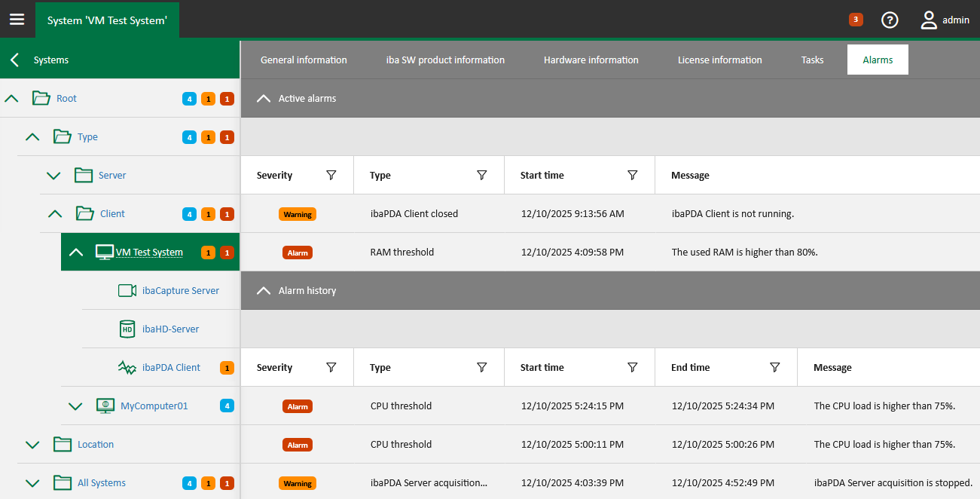This screenshot has height=499, width=980.
Task: Click the red notification badge in top bar
Action: pos(856,20)
